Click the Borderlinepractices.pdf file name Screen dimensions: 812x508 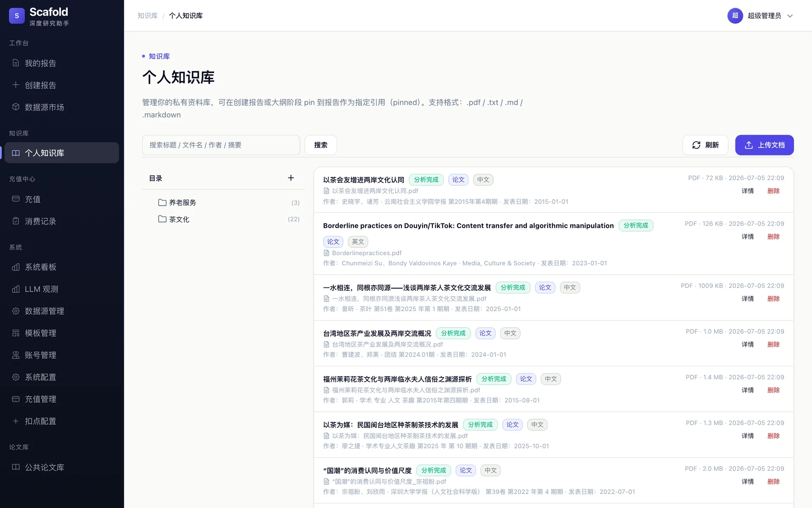pyautogui.click(x=367, y=253)
